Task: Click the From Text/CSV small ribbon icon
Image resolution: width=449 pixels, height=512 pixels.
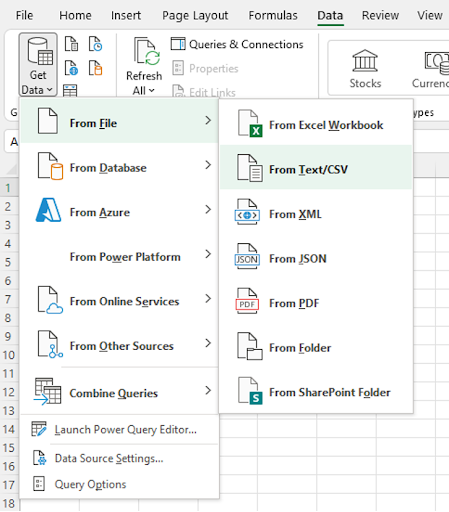Action: (71, 44)
